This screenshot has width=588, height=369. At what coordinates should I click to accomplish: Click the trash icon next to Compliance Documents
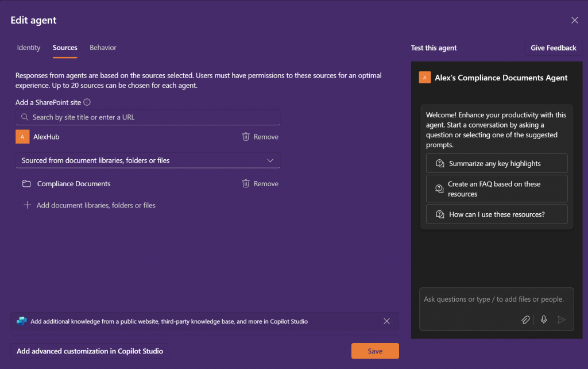tap(246, 184)
